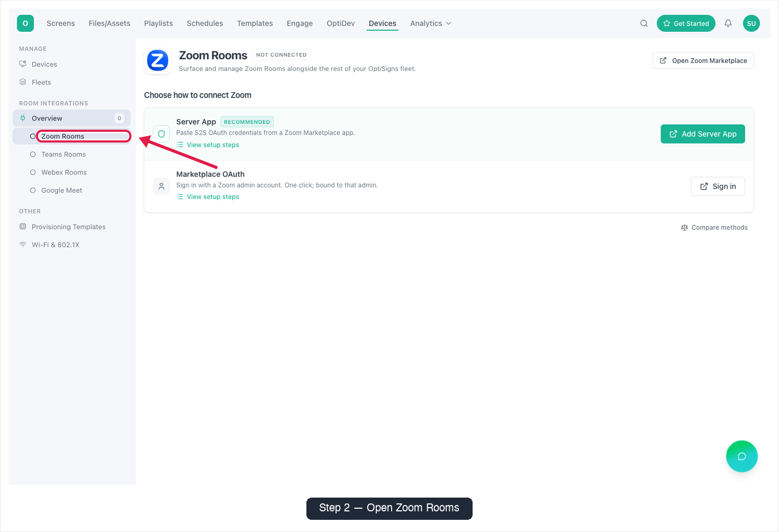The width and height of the screenshot is (779, 532).
Task: Open Provisioning Templates in sidebar
Action: pyautogui.click(x=72, y=227)
